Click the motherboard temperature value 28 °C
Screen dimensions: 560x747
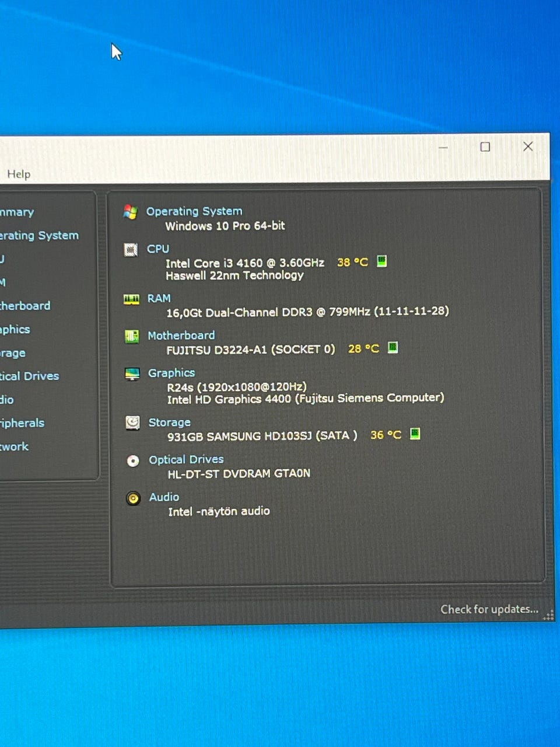coord(363,349)
